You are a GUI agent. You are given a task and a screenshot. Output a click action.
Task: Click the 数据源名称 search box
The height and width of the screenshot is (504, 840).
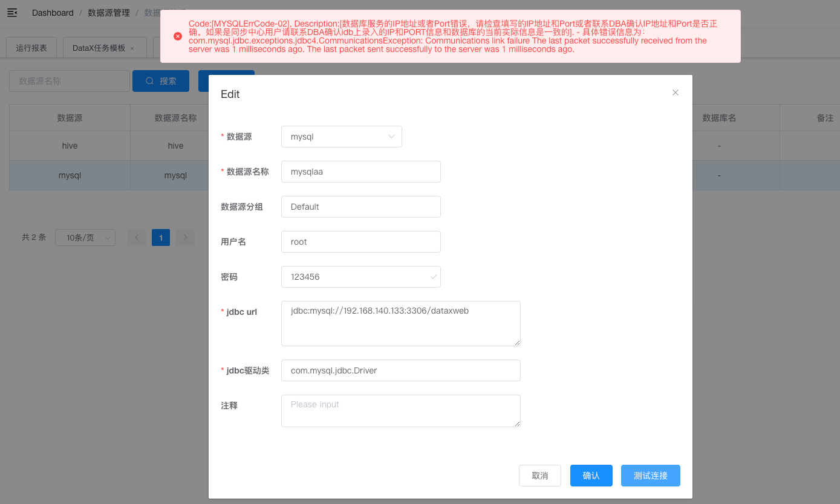pos(70,81)
